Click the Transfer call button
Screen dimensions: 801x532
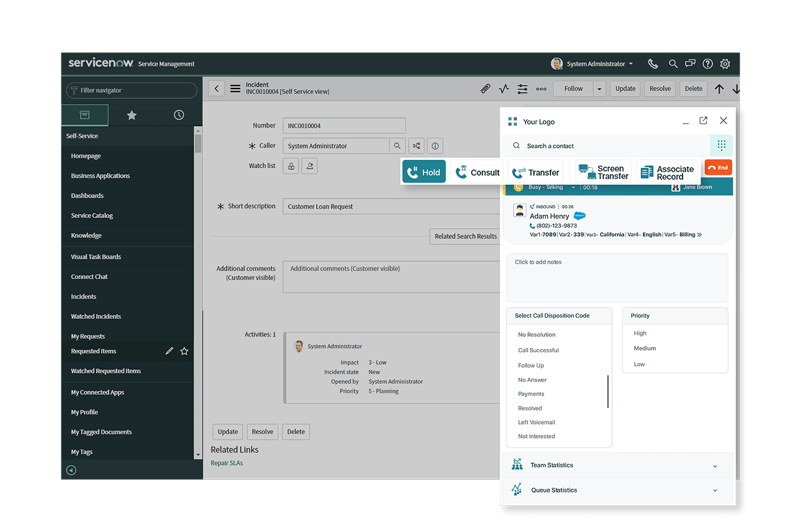coord(536,172)
